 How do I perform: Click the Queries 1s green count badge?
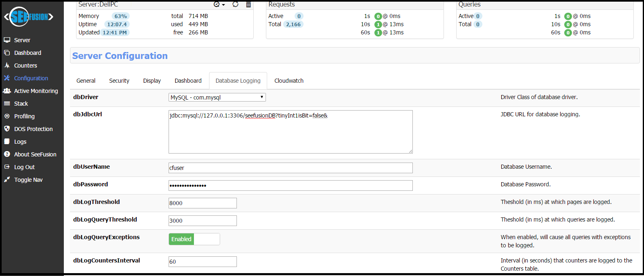(x=568, y=16)
